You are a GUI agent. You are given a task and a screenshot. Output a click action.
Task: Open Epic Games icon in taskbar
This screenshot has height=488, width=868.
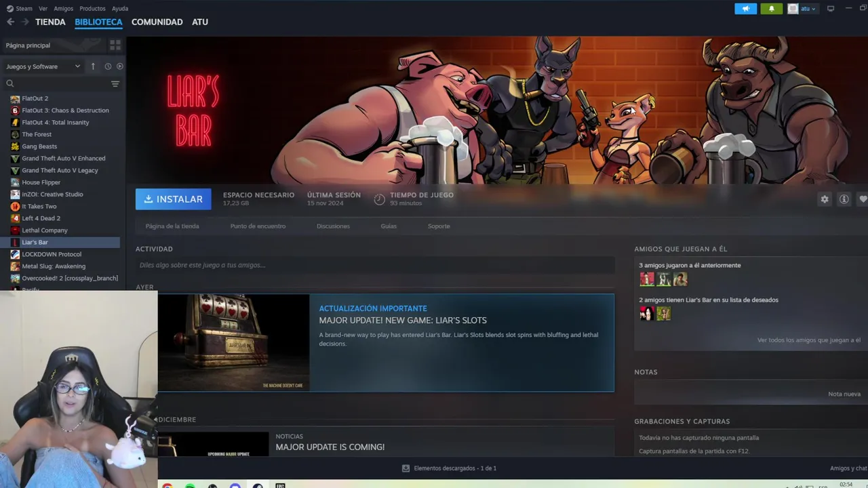[280, 485]
